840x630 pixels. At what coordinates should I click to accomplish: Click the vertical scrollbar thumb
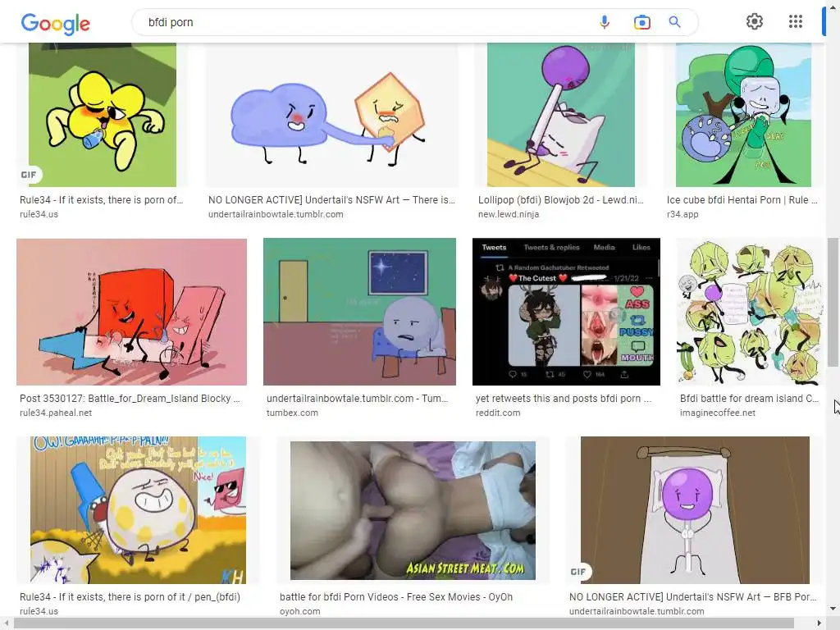click(833, 303)
